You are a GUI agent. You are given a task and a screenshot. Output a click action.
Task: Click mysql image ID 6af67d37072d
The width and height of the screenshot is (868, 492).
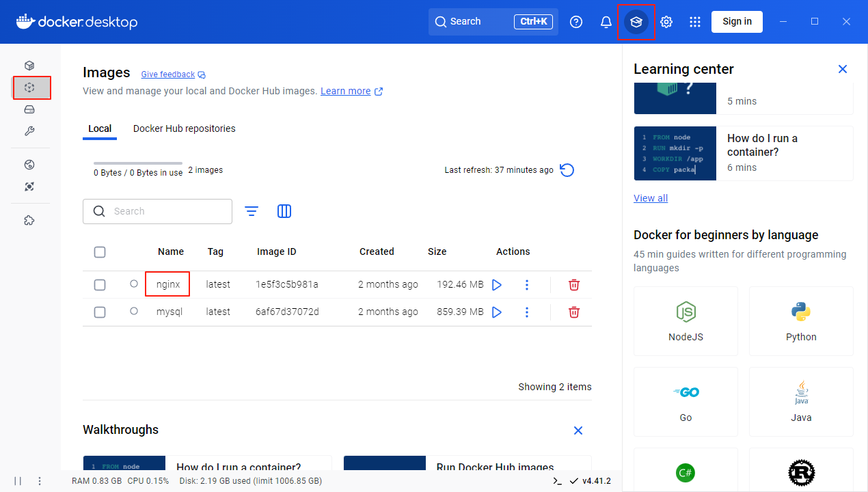click(287, 312)
